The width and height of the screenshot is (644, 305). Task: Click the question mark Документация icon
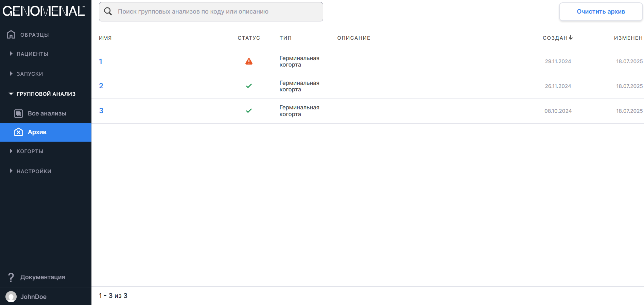tap(11, 277)
